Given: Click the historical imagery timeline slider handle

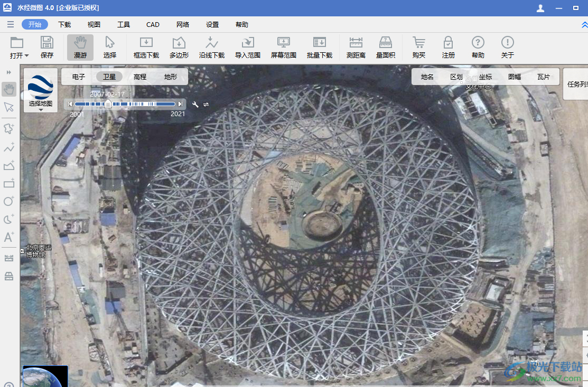Looking at the screenshot, I should [x=108, y=104].
